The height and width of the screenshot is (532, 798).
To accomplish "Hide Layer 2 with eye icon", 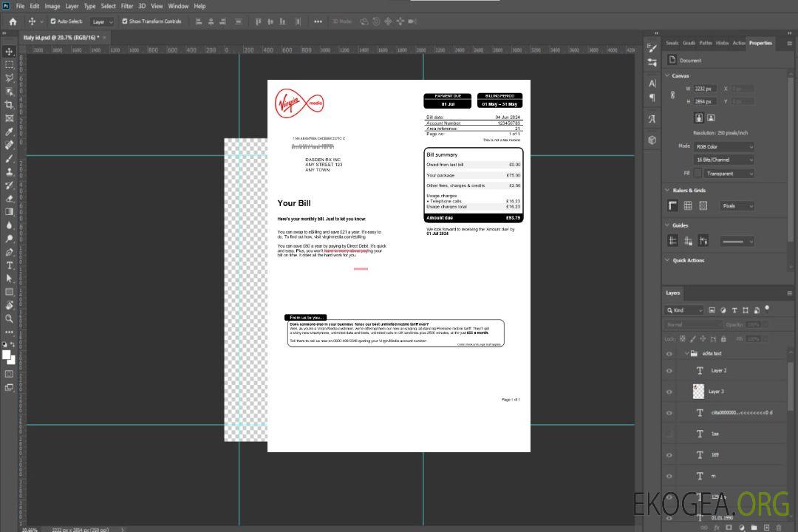I will [669, 371].
